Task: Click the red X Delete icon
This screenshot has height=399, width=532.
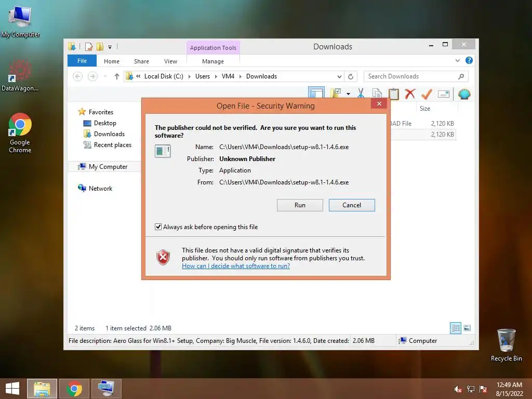Action: (x=410, y=94)
